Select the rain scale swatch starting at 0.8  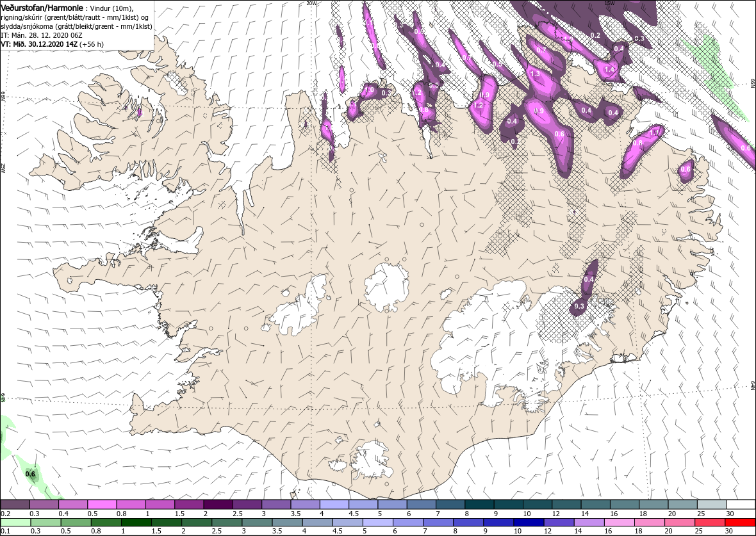click(106, 523)
